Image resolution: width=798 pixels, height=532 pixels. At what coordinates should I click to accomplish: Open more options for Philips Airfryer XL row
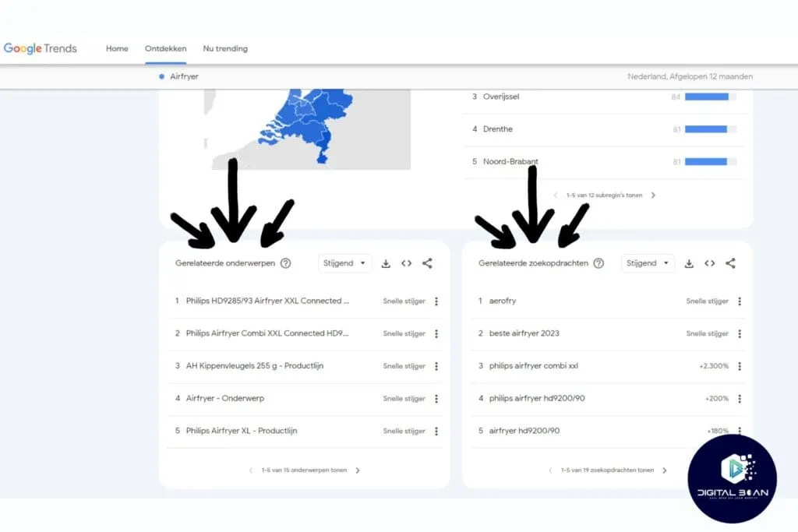click(436, 432)
